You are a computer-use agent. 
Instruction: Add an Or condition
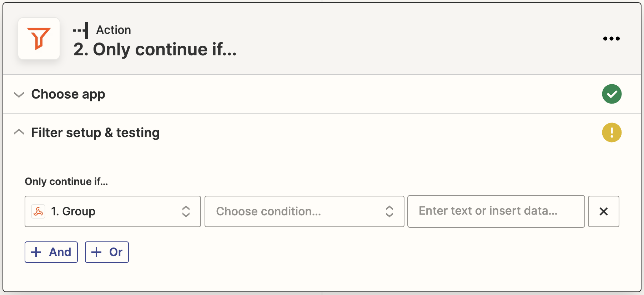107,252
